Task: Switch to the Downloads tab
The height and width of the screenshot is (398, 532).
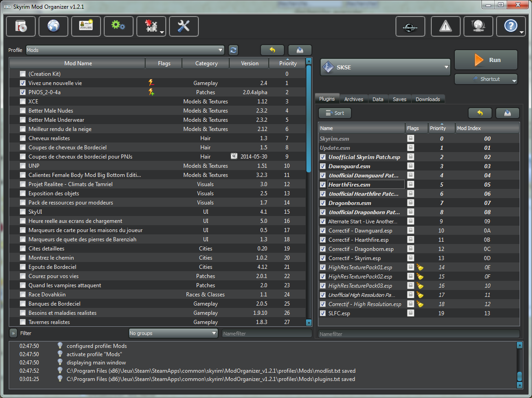Action: (x=428, y=99)
